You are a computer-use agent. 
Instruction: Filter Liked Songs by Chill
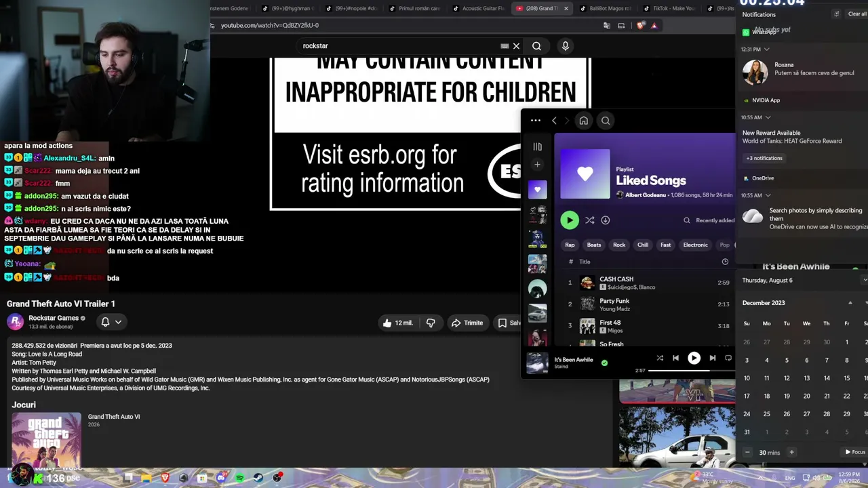pyautogui.click(x=643, y=245)
